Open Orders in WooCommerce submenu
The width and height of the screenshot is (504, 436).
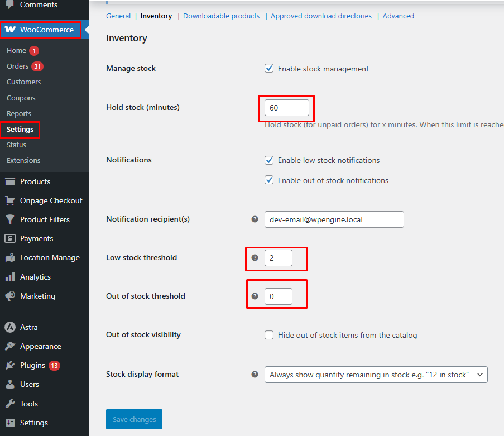[x=17, y=66]
